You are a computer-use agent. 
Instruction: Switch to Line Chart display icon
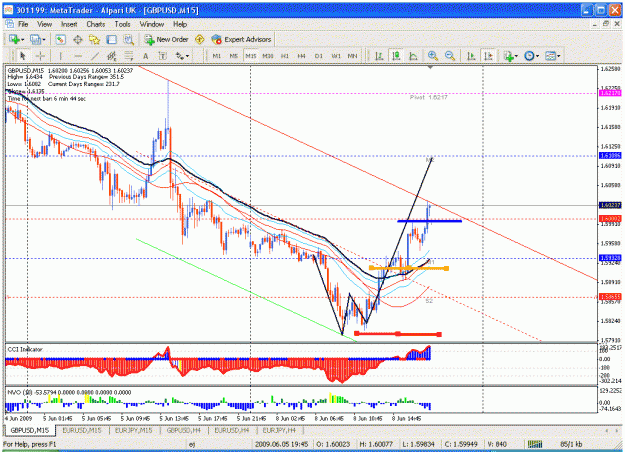pos(413,56)
